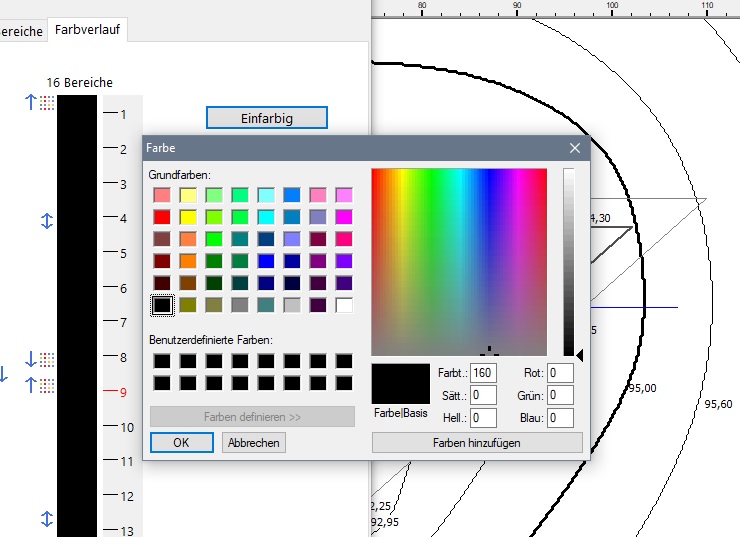Pick the white swatch in Grundfarben
The width and height of the screenshot is (740, 537).
tap(344, 305)
